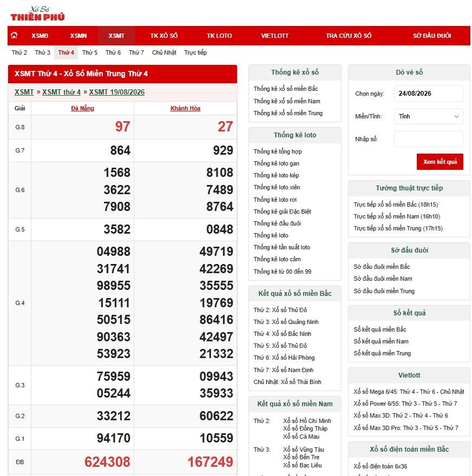Open the TK XỔ SỐ menu
This screenshot has width=472, height=476.
tap(164, 36)
